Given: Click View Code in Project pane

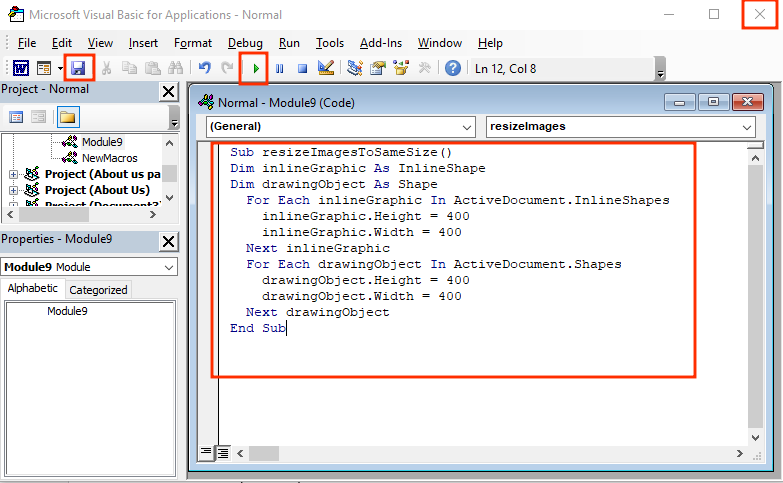Looking at the screenshot, I should 16,117.
